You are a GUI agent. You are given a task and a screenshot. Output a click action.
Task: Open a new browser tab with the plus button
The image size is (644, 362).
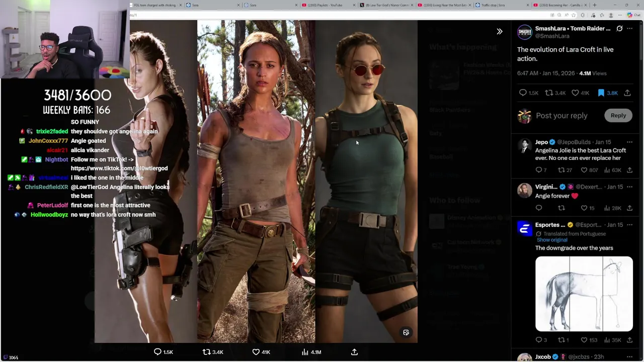pyautogui.click(x=595, y=5)
